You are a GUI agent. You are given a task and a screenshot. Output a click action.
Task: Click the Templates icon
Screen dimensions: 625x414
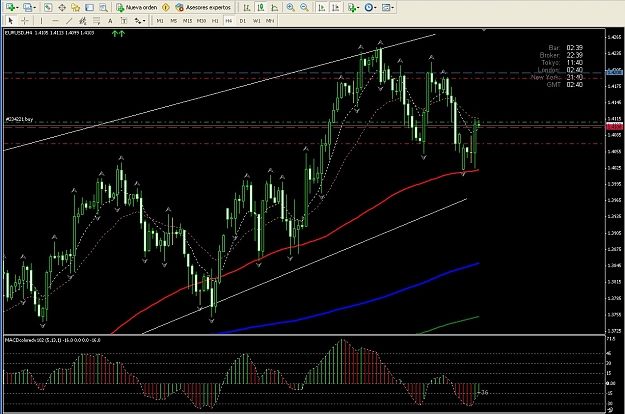[x=386, y=7]
